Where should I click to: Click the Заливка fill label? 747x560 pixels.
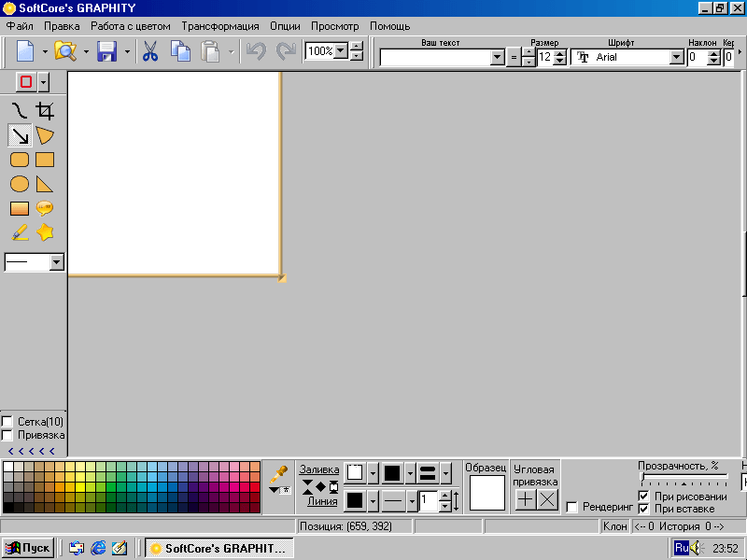point(319,469)
